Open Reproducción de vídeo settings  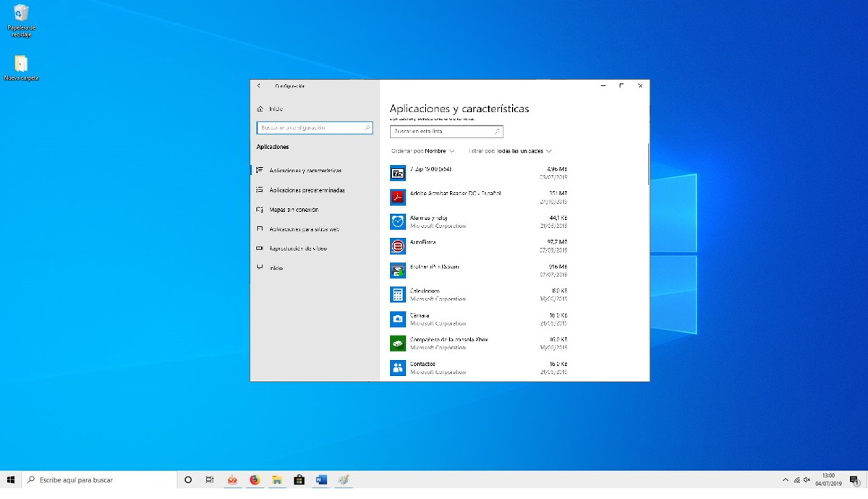click(x=298, y=248)
